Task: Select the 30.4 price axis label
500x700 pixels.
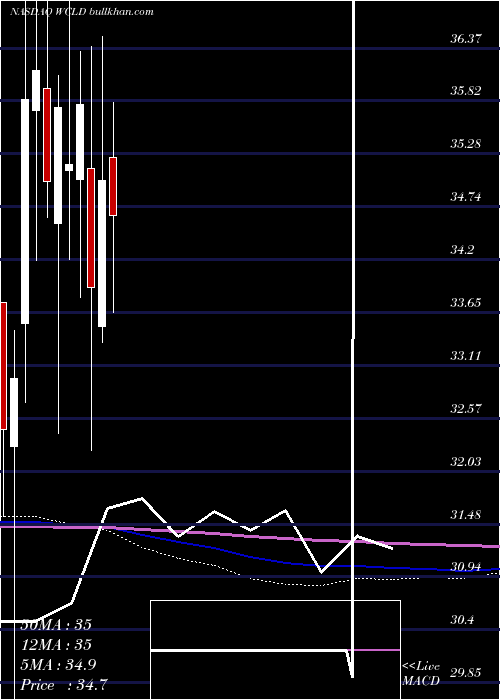Action: (462, 620)
